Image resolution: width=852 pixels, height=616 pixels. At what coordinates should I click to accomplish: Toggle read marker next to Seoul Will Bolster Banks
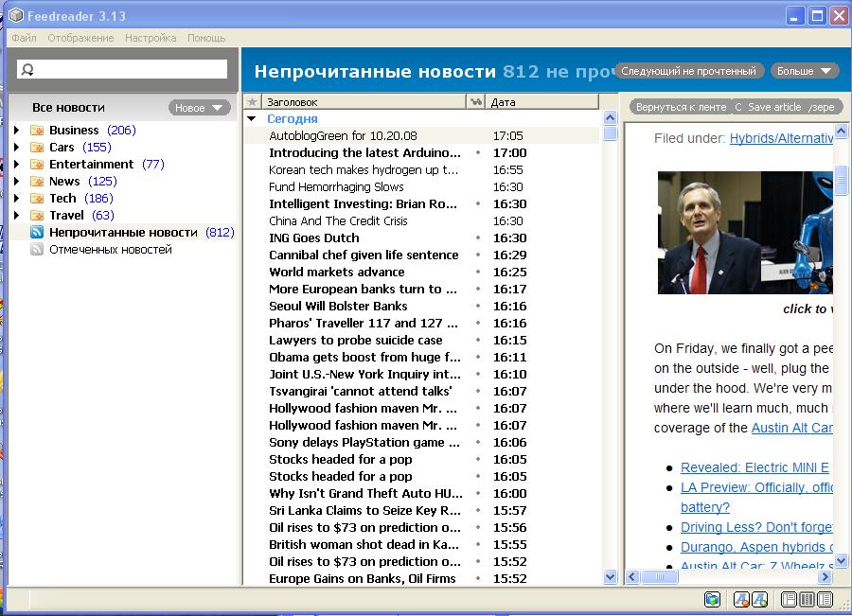tap(478, 307)
